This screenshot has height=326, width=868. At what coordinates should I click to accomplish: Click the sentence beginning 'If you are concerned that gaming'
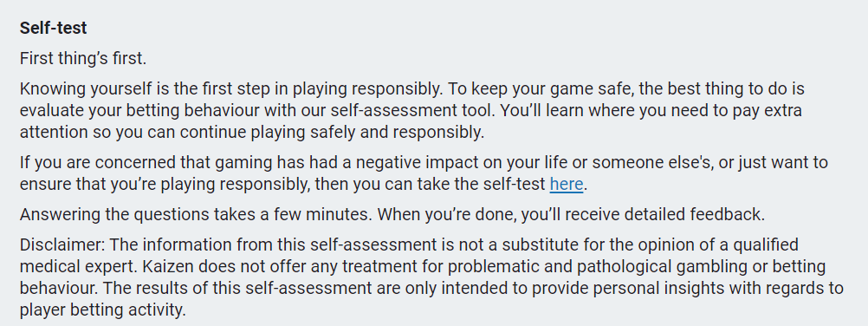tap(424, 173)
